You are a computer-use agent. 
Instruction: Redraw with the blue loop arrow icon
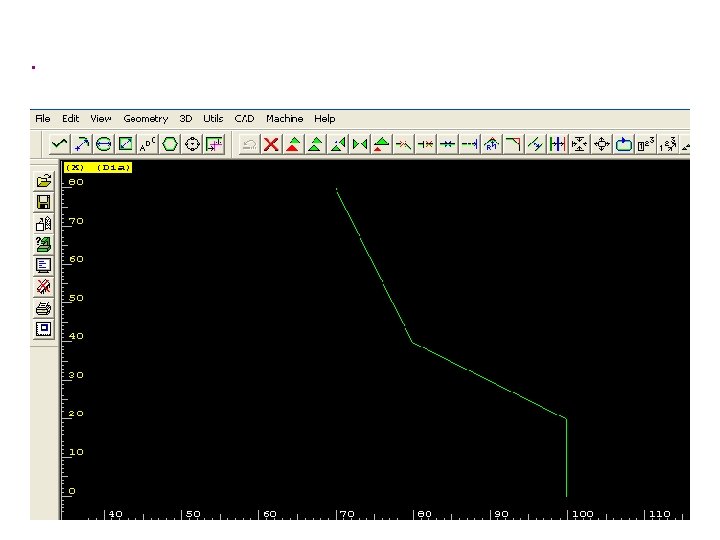624,145
